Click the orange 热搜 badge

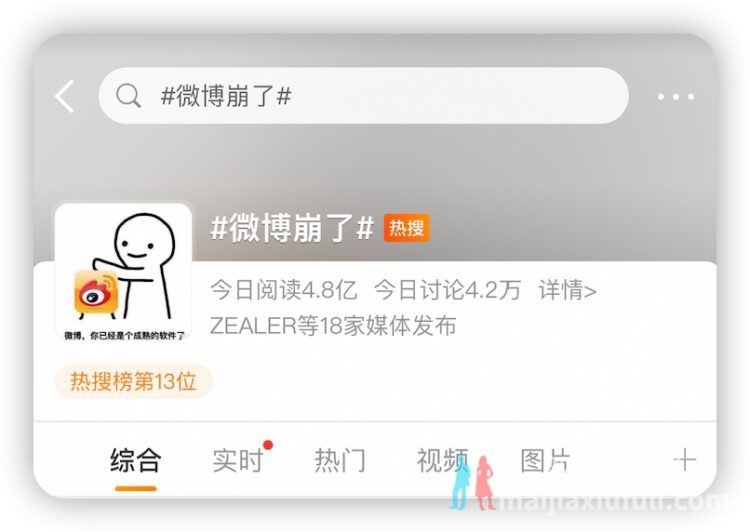[x=406, y=228]
